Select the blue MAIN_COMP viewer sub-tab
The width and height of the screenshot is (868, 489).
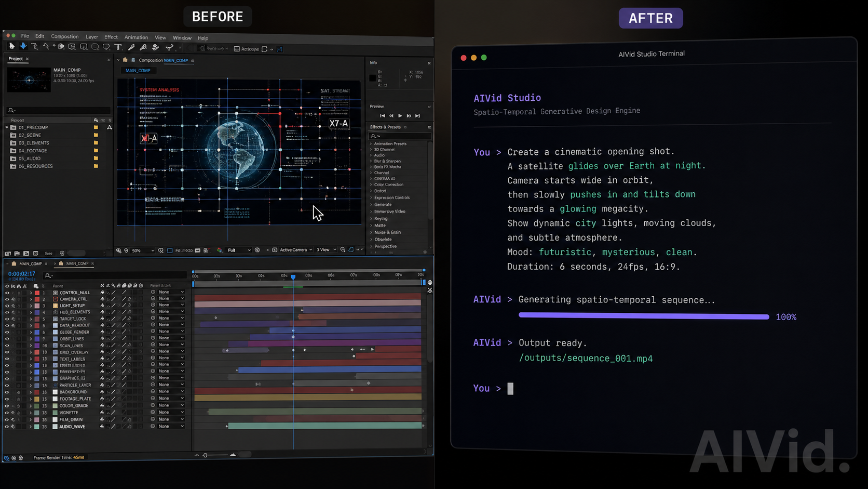138,70
